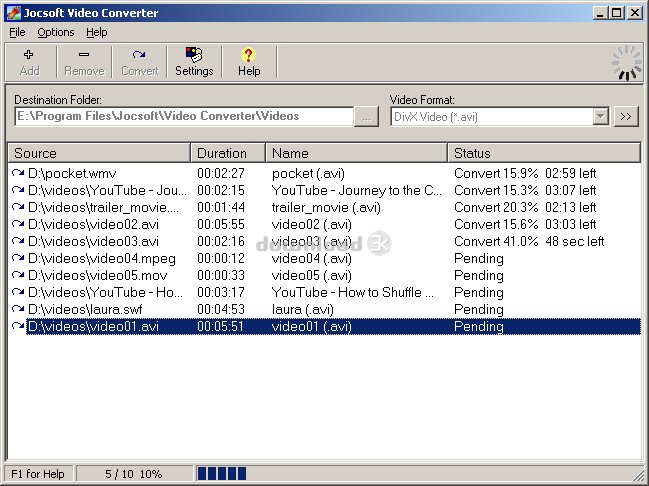Screen dimensions: 649x486
Task: Maximize the Jocsoft Video Converter window
Action: pyautogui.click(x=616, y=13)
